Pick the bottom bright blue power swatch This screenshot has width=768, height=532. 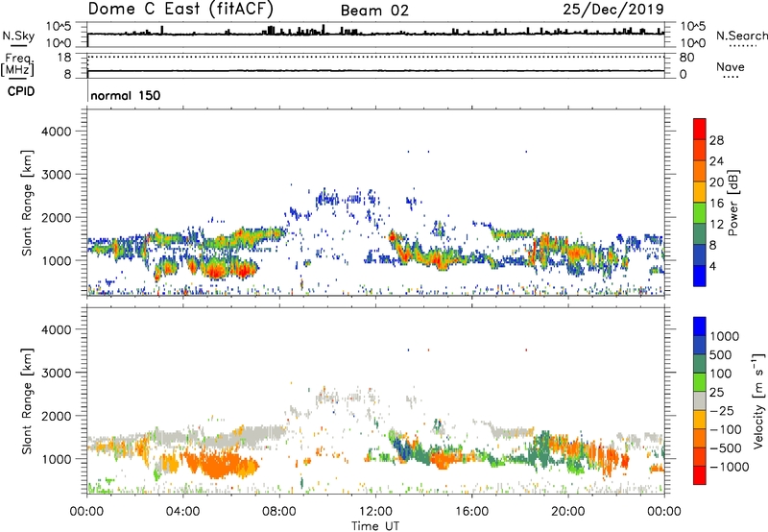tap(700, 277)
